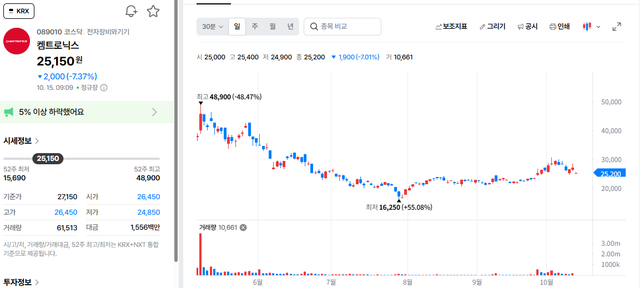Open the 그리기 drawing tools menu
Viewport: 644px width, 288px height.
point(492,27)
